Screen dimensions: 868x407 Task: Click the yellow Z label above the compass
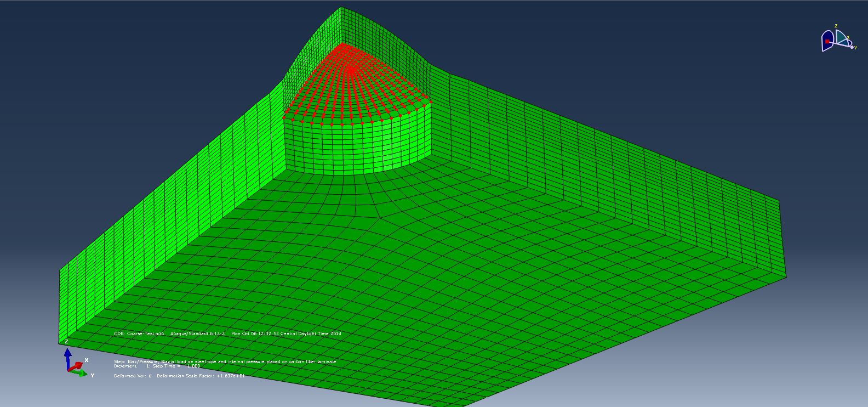click(836, 26)
